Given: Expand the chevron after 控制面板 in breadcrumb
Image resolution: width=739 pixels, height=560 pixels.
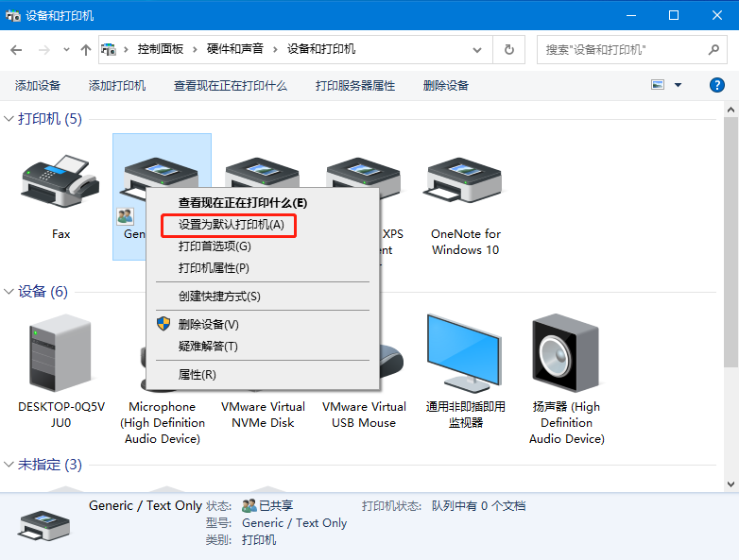Looking at the screenshot, I should [x=195, y=49].
